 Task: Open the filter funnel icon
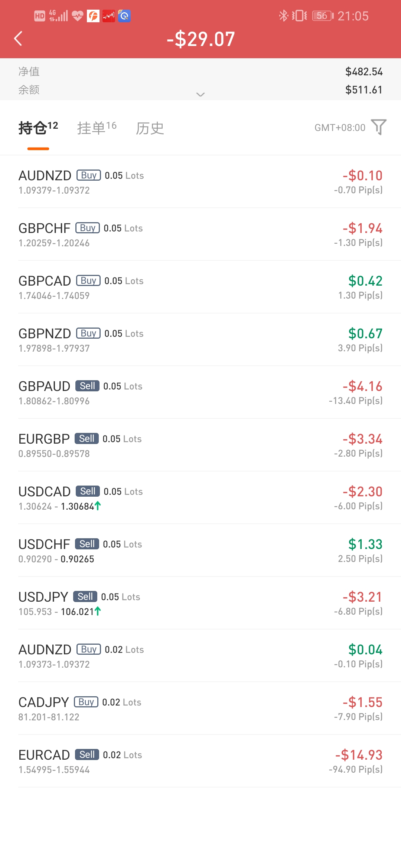point(379,127)
